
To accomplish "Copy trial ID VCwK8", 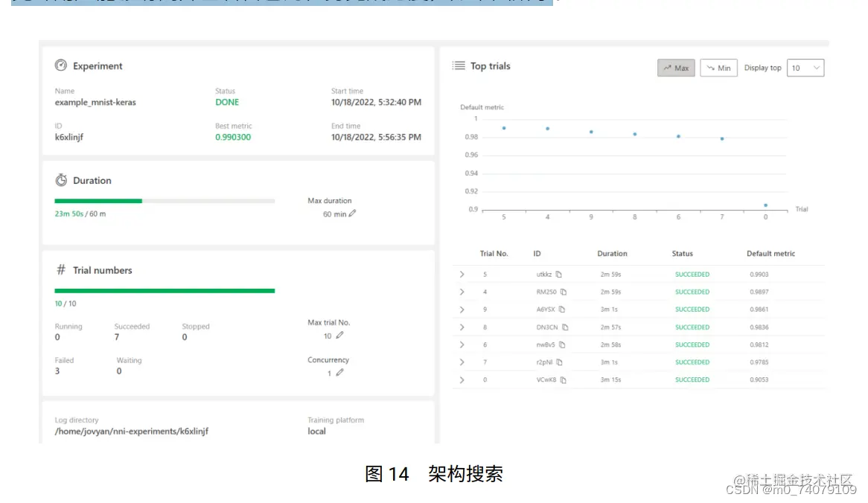I will (x=563, y=379).
